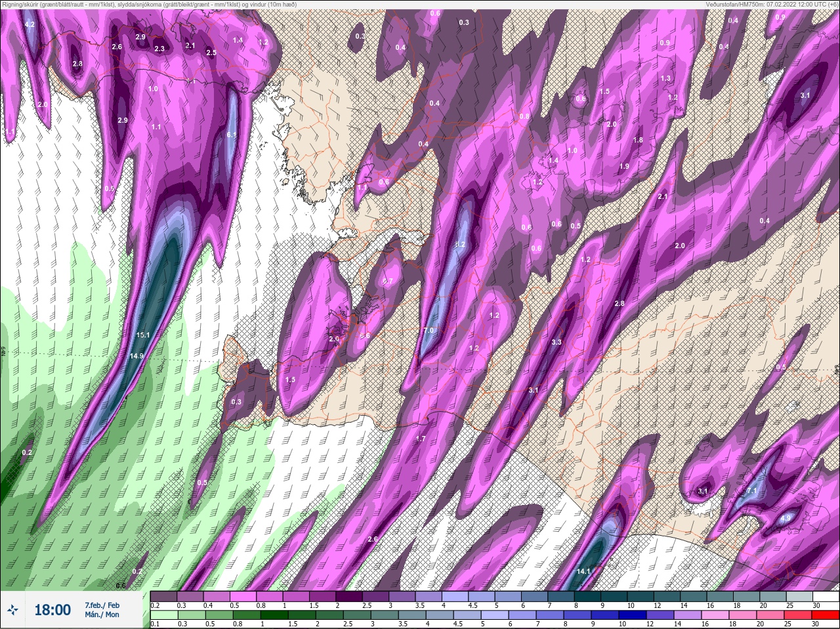Click the 4.2 precipitation value at top left
Image resolution: width=840 pixels, height=629 pixels.
(x=30, y=24)
